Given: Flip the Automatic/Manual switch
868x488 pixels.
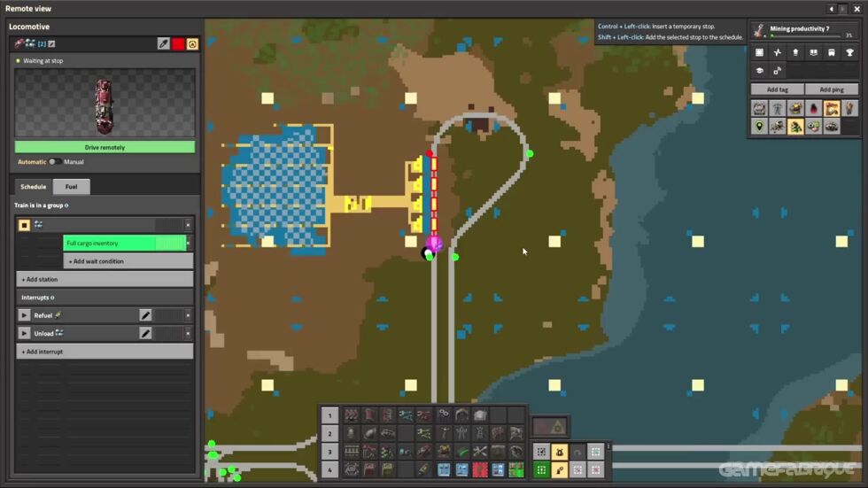Looking at the screenshot, I should (x=55, y=161).
